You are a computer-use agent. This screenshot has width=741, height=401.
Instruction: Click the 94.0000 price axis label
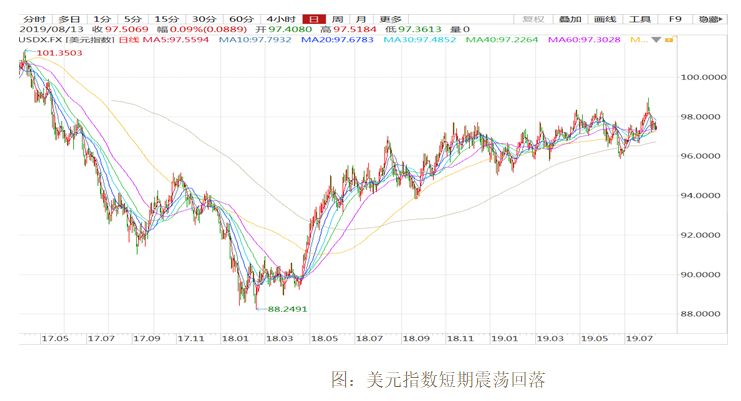700,196
